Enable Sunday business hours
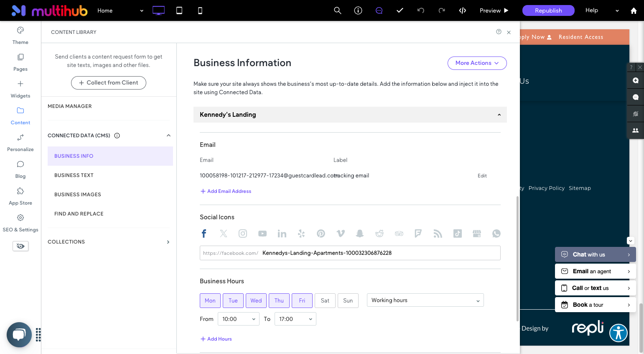The width and height of the screenshot is (644, 354). click(x=348, y=300)
